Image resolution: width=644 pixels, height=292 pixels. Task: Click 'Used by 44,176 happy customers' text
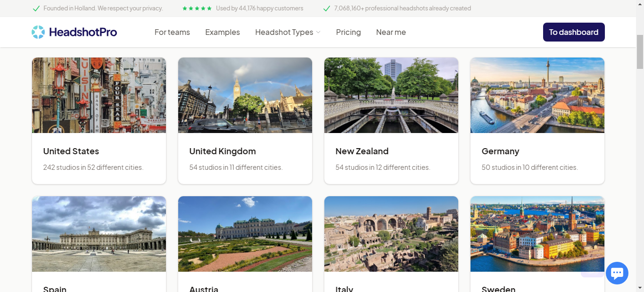[x=260, y=8]
